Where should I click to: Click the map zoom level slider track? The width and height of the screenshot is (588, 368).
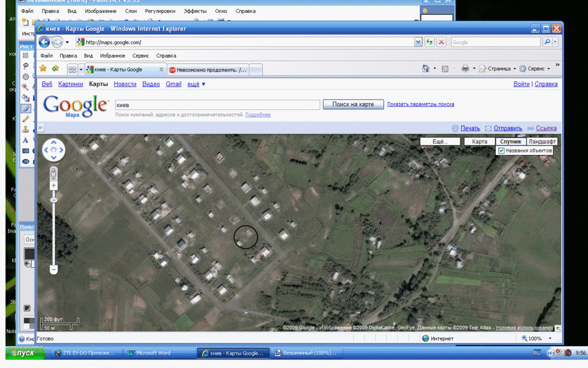54,230
